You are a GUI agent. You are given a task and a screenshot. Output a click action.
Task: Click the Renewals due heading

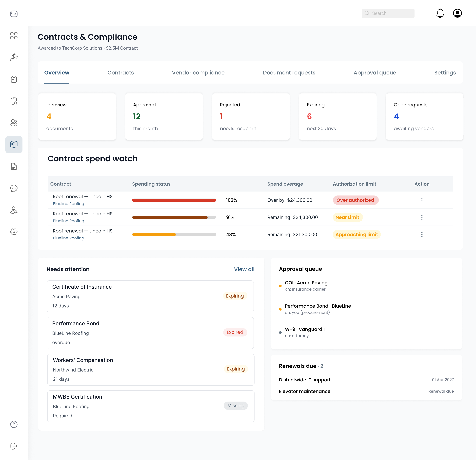(x=301, y=366)
